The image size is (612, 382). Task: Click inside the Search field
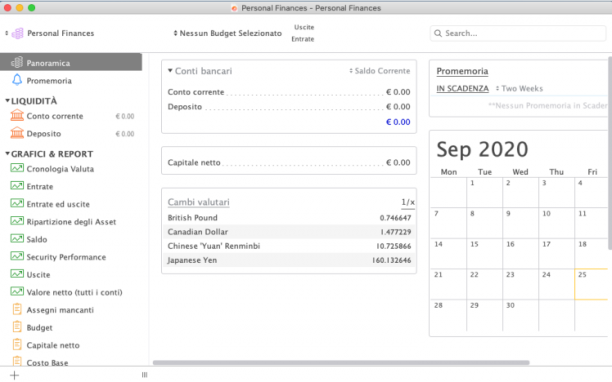[518, 33]
